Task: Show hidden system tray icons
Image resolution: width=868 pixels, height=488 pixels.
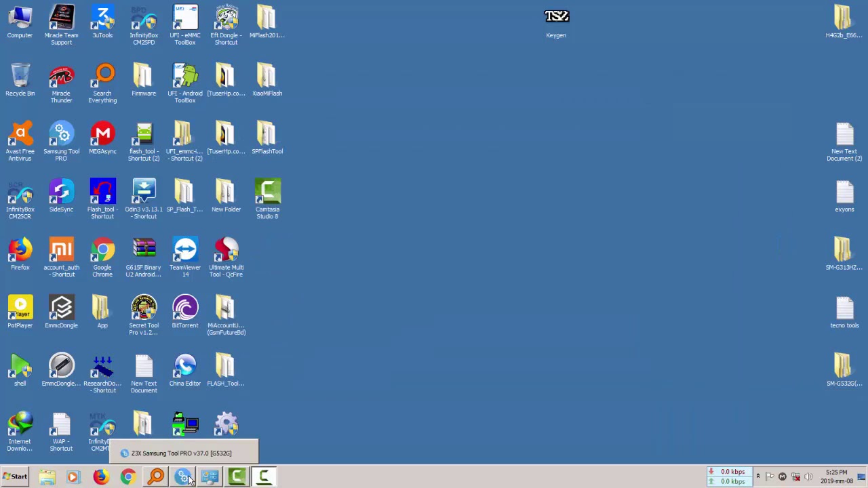Action: pos(757,476)
